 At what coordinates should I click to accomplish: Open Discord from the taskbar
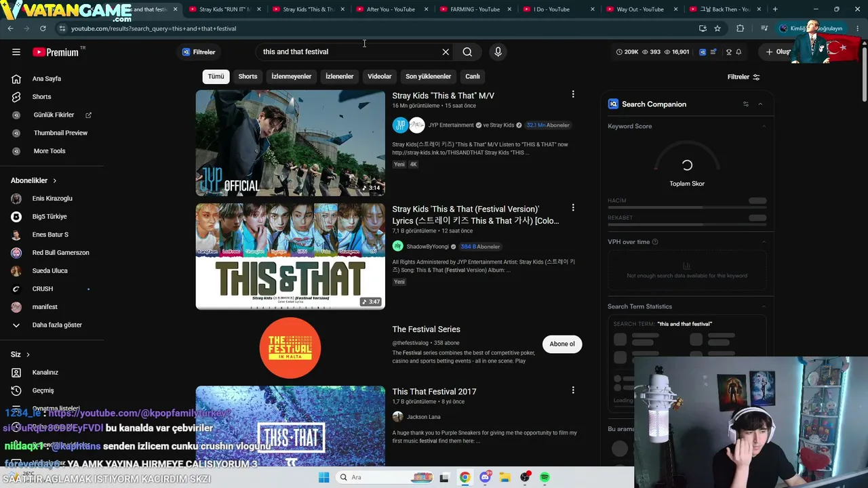pyautogui.click(x=485, y=478)
